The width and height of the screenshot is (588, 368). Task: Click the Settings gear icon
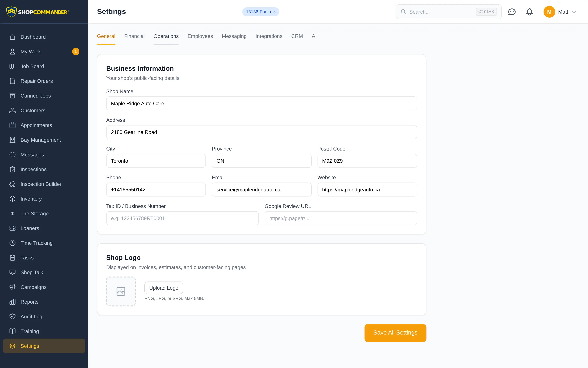tap(12, 346)
